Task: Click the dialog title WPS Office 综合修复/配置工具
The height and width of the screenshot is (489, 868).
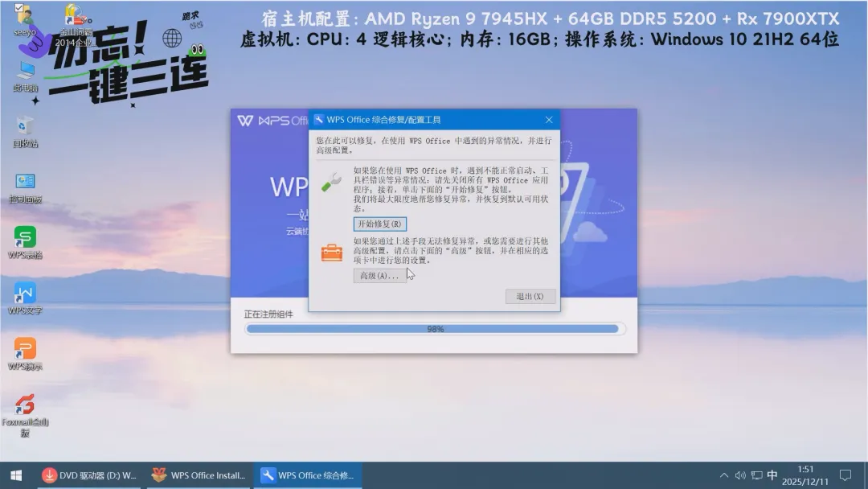Action: click(383, 120)
